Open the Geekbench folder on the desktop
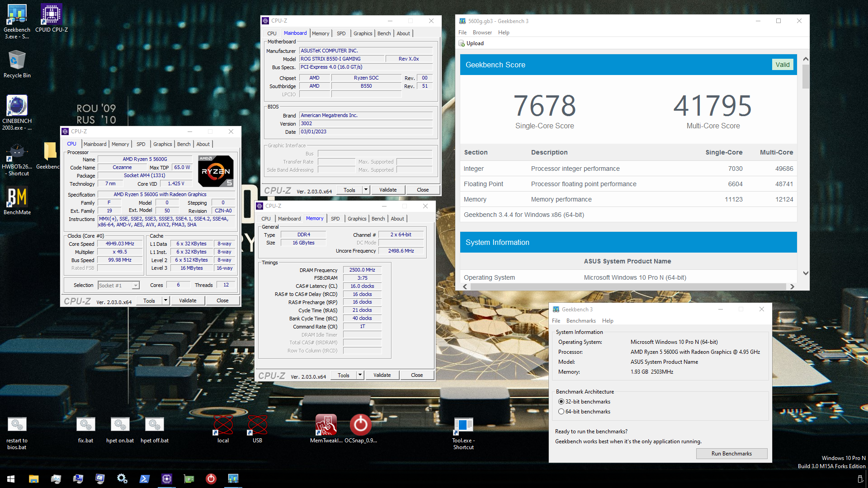The image size is (868, 488). click(49, 155)
